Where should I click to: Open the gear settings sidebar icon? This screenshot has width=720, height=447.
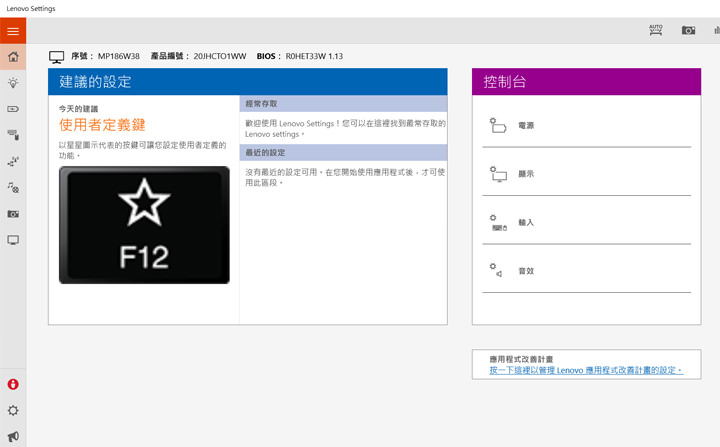13,411
